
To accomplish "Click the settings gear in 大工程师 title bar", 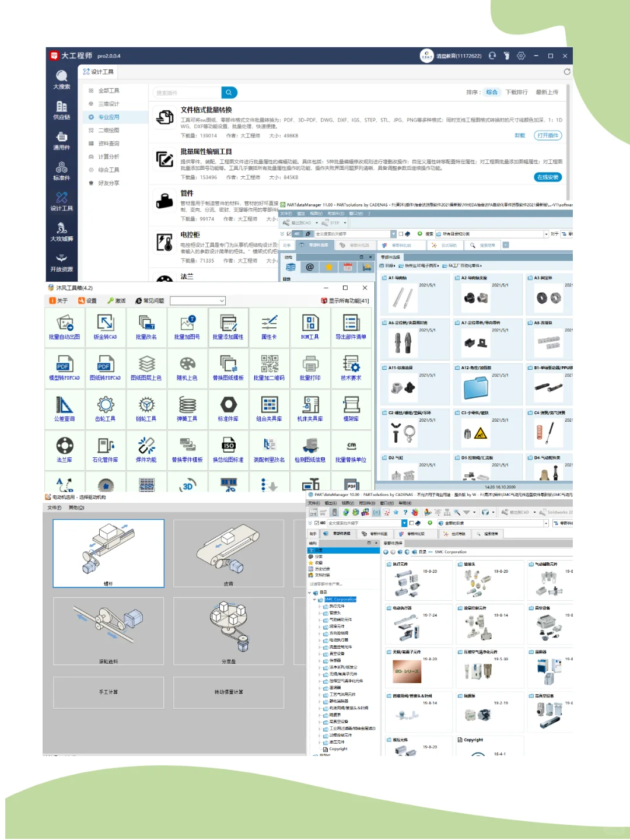I will 521,56.
